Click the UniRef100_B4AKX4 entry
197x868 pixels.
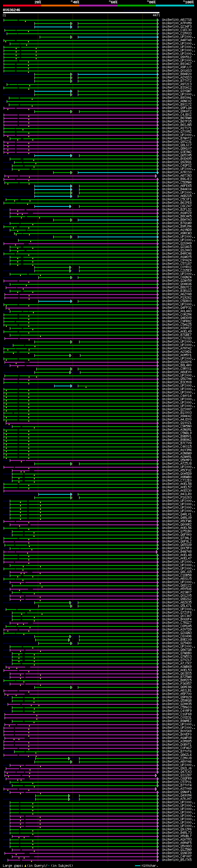[x=177, y=189]
